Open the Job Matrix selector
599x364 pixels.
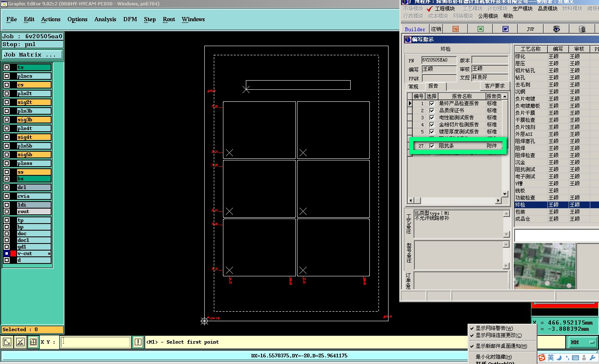click(x=32, y=55)
